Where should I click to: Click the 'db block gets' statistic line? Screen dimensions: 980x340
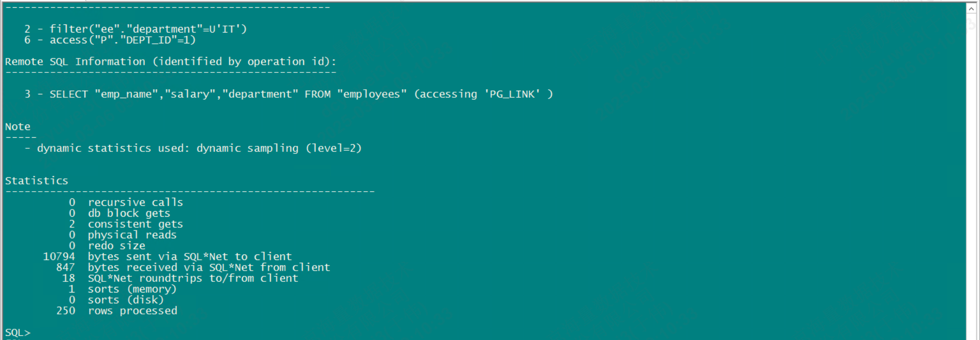[129, 213]
